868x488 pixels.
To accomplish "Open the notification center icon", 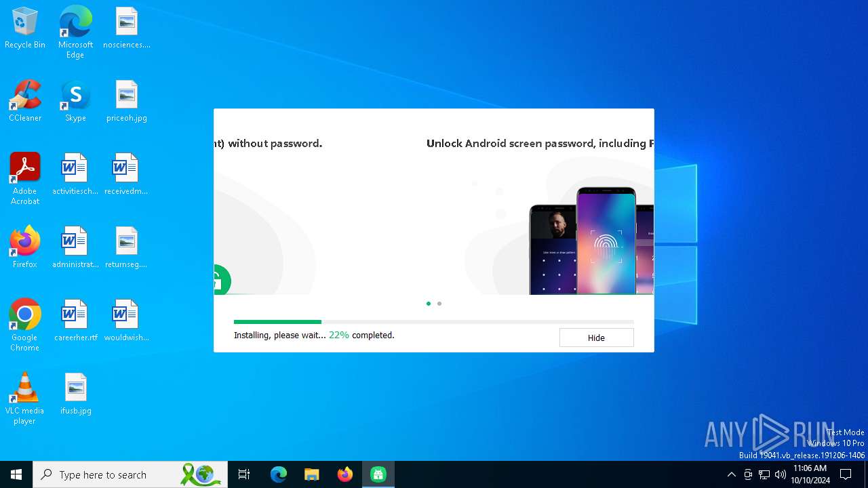I will tap(846, 474).
